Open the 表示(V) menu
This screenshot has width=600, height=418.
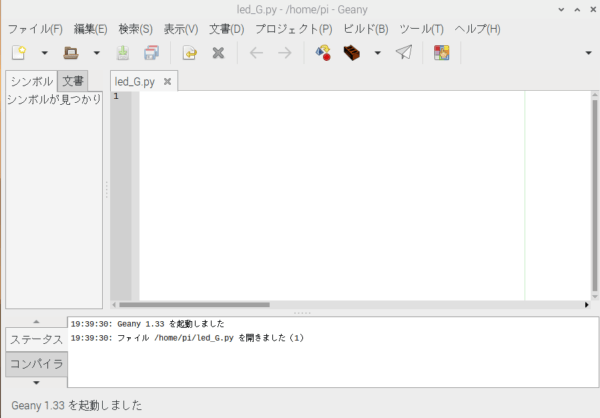(181, 29)
